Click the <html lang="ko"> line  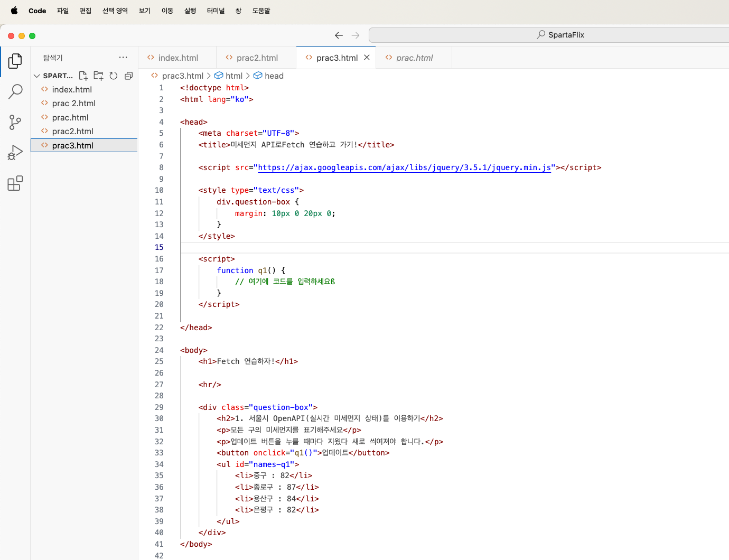217,99
